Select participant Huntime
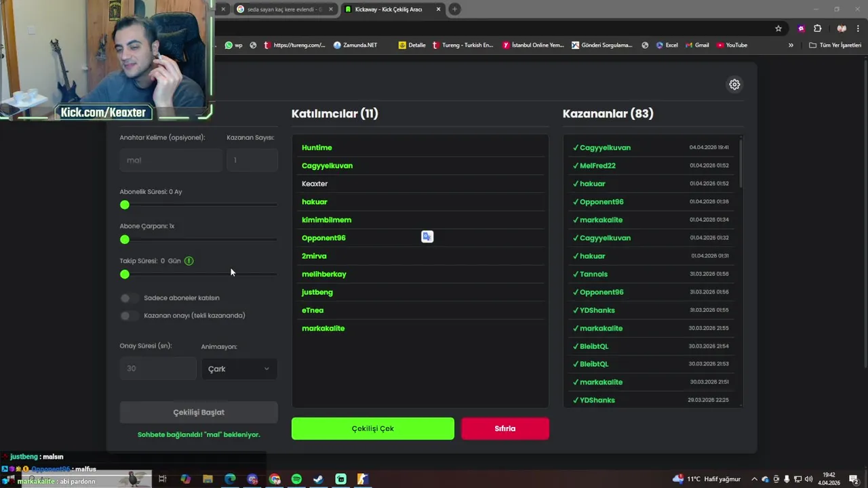Screen dimensions: 868x488 317,148
